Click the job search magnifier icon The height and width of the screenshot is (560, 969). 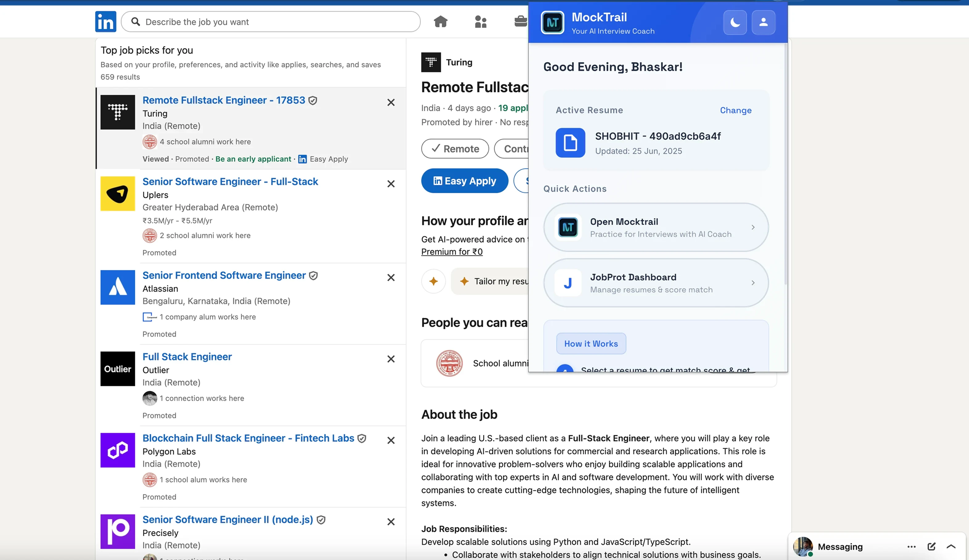click(135, 22)
